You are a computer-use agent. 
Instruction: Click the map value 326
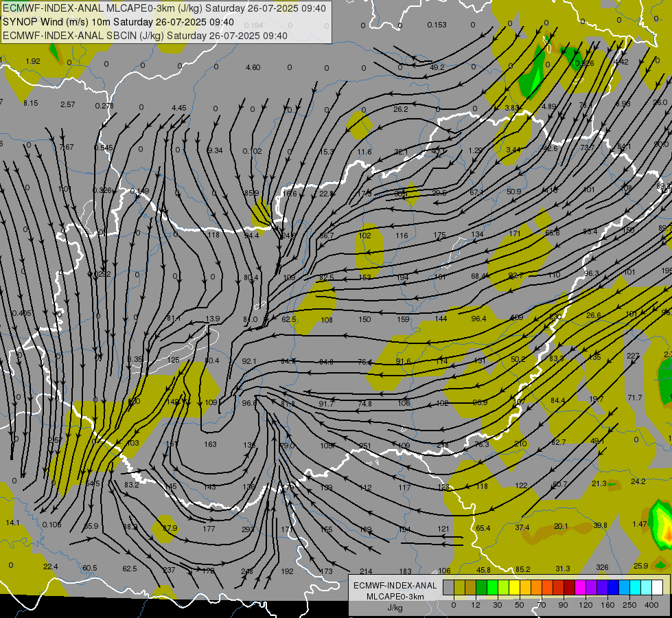click(x=602, y=567)
